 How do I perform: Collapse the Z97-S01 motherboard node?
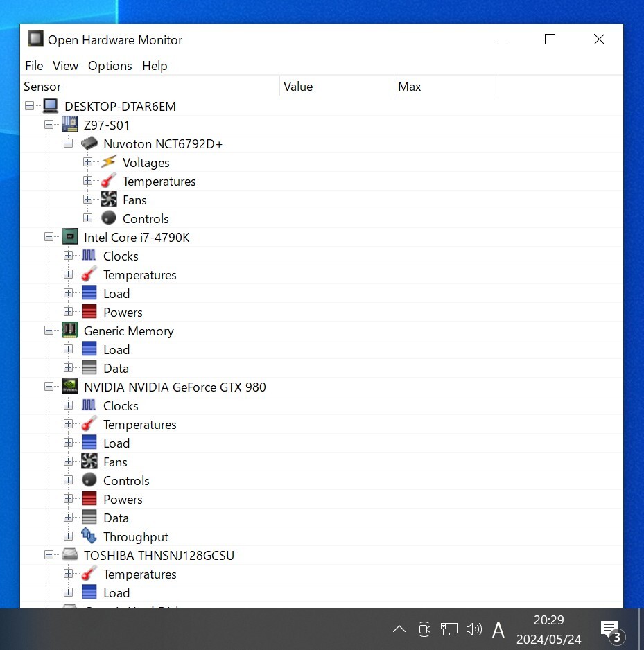[49, 124]
